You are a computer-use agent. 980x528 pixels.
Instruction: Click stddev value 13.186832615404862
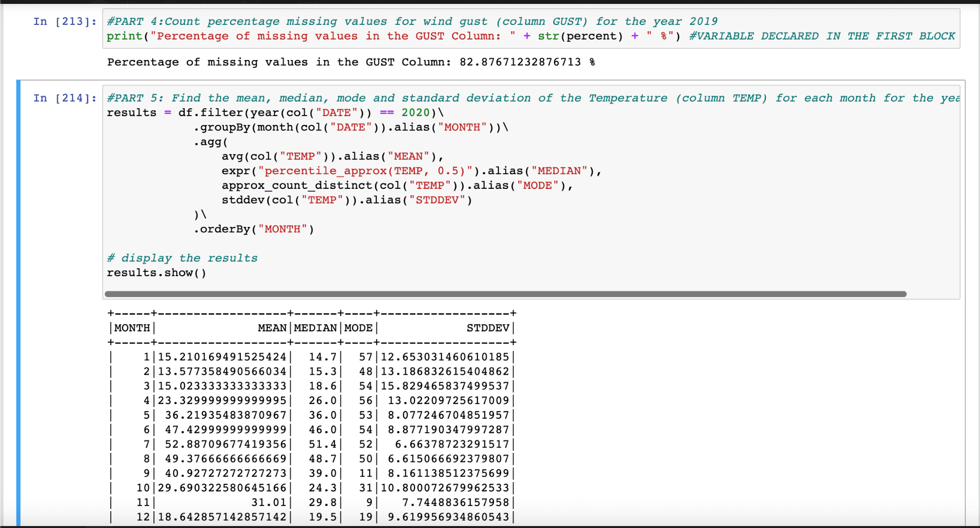pos(445,372)
